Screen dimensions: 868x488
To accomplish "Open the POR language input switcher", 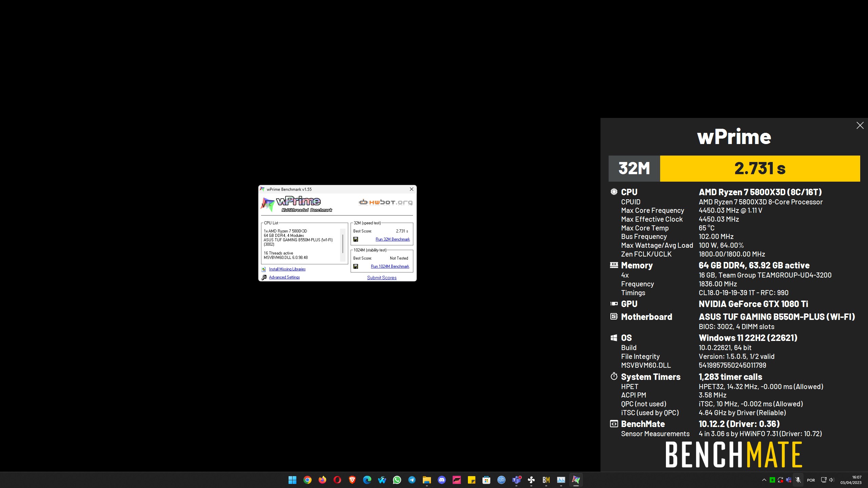I will point(811,480).
